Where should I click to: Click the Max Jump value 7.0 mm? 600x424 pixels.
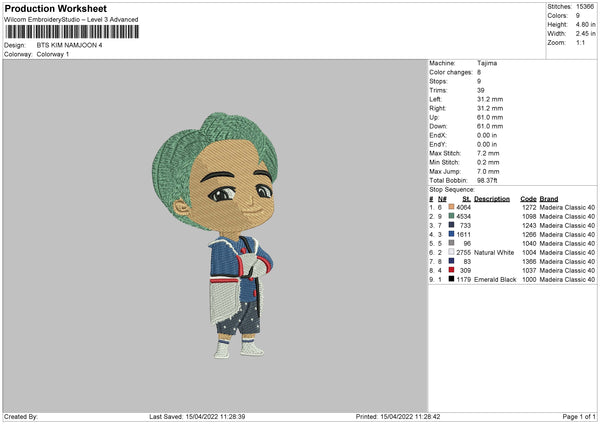[488, 171]
